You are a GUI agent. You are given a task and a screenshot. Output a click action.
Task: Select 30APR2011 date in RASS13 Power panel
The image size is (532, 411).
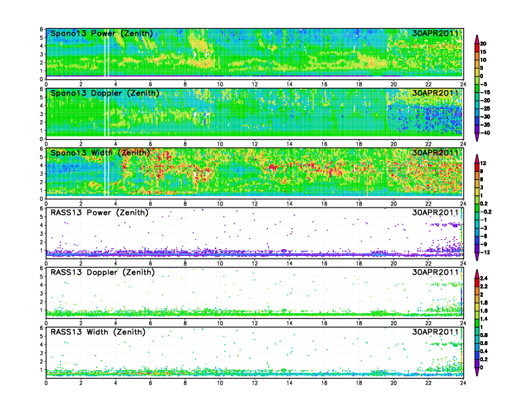(435, 212)
